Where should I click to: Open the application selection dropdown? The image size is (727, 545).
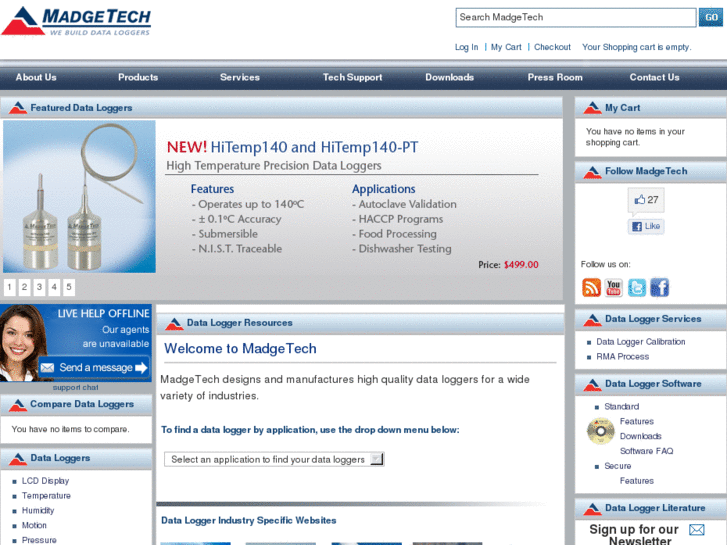coord(274,460)
